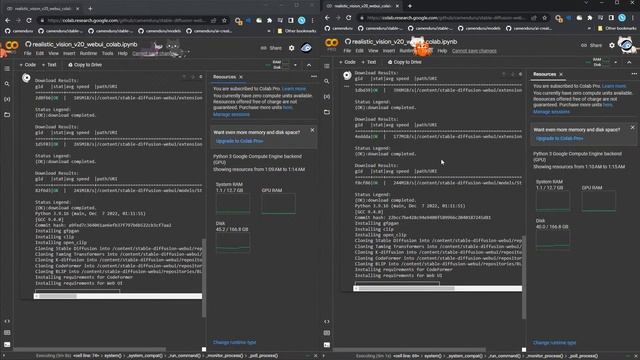Viewport: 640px width, 360px height.
Task: Dismiss memory upgrade banner in left window
Action: pyautogui.click(x=313, y=130)
